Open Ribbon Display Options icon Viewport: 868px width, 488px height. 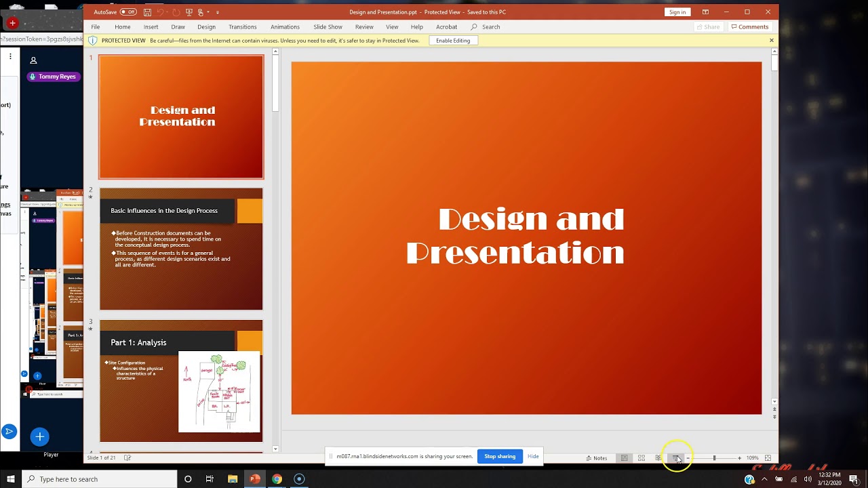[705, 12]
